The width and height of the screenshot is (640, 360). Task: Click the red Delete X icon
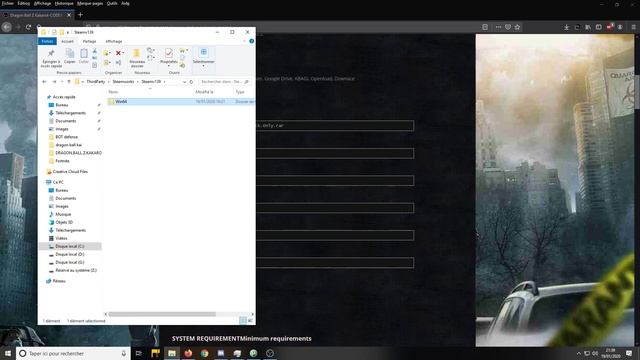118,53
